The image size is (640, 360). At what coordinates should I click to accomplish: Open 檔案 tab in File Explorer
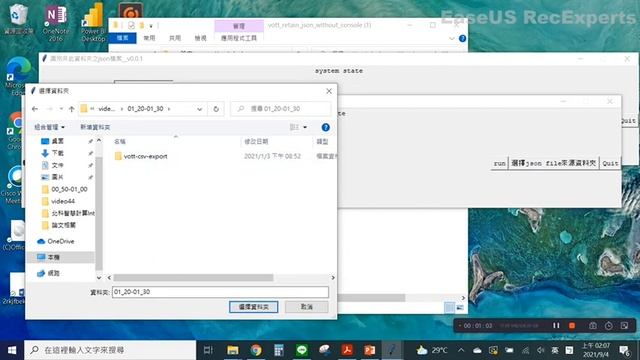(x=122, y=38)
